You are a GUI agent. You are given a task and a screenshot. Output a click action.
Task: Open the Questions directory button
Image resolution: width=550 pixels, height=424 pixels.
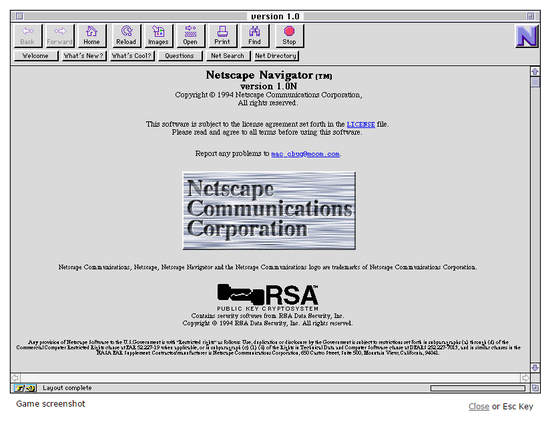coord(180,56)
